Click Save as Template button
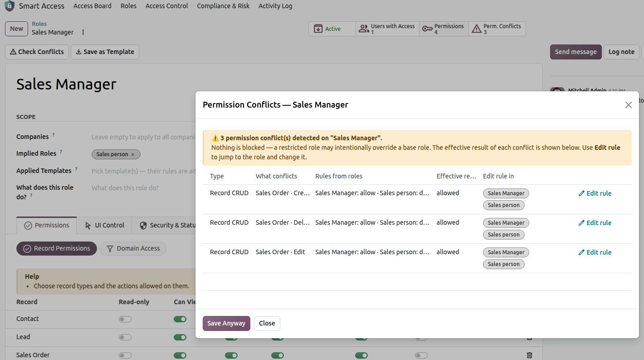The height and width of the screenshot is (360, 644). pos(105,52)
